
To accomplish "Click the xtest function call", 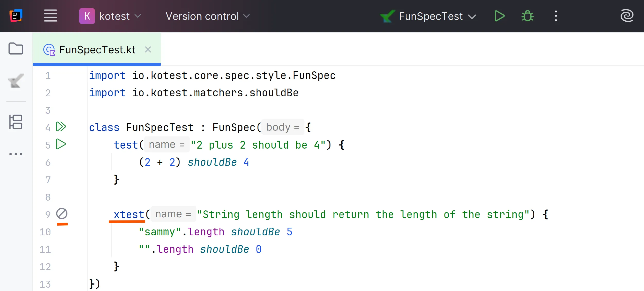I will pyautogui.click(x=129, y=215).
